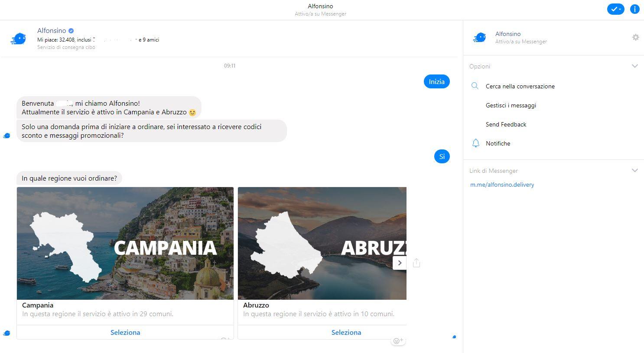Open Alfonsino's profile picture at top left
The width and height of the screenshot is (644, 353).
[18, 39]
